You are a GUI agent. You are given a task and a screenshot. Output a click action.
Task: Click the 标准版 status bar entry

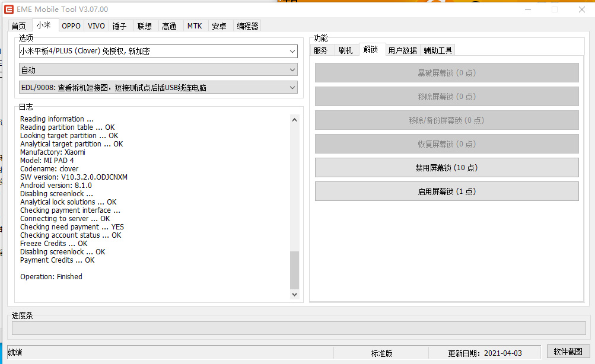pos(382,353)
